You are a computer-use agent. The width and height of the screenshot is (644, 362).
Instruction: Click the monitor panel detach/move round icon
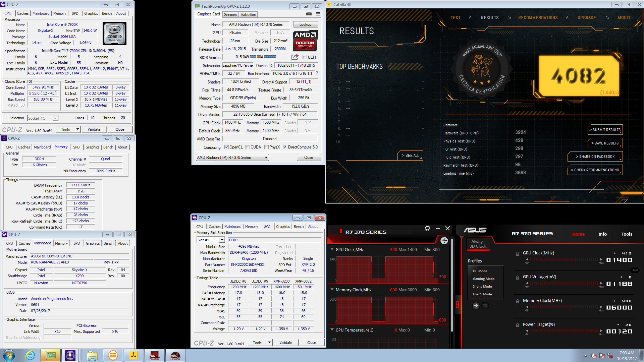(444, 240)
